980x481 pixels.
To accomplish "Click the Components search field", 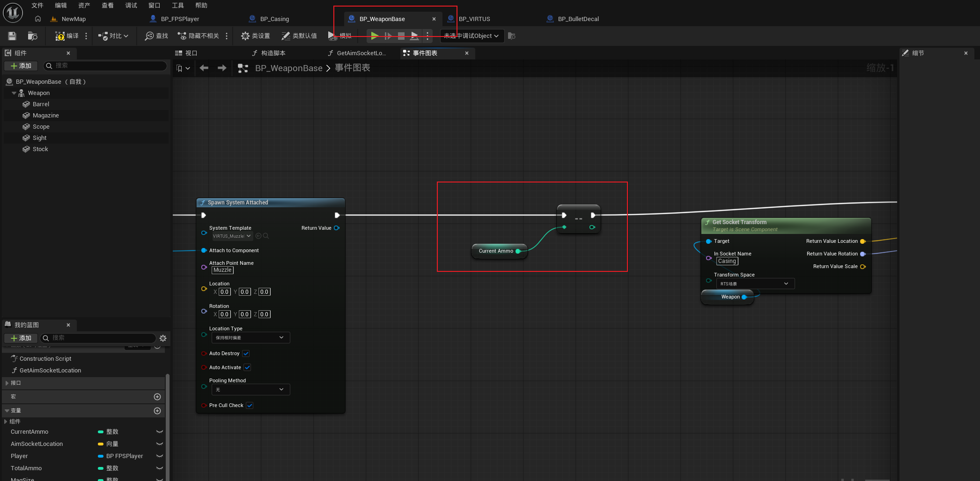I will tap(105, 66).
